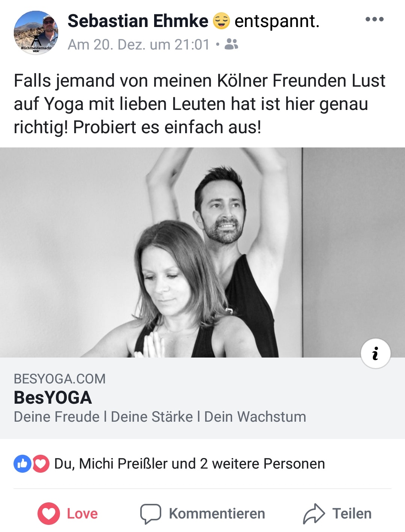This screenshot has height=532, width=405.
Task: Toggle the Love reaction heart icon
Action: pyautogui.click(x=49, y=514)
